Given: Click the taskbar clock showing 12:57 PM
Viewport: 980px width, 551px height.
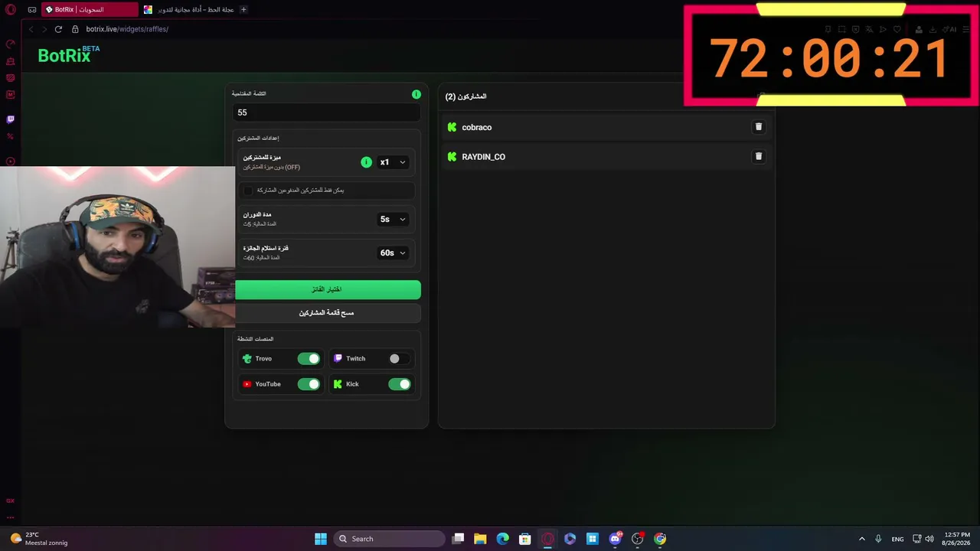Looking at the screenshot, I should (x=958, y=539).
